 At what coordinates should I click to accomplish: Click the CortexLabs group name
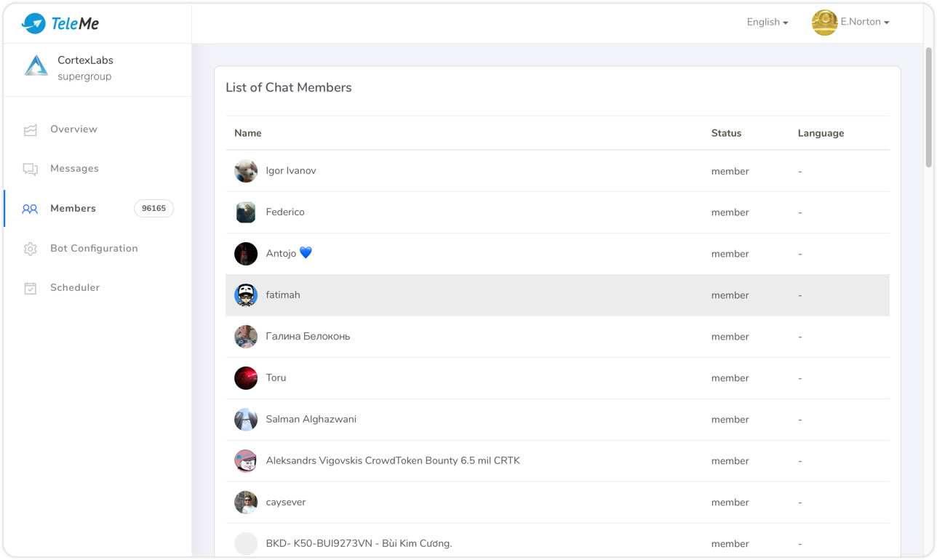tap(85, 60)
